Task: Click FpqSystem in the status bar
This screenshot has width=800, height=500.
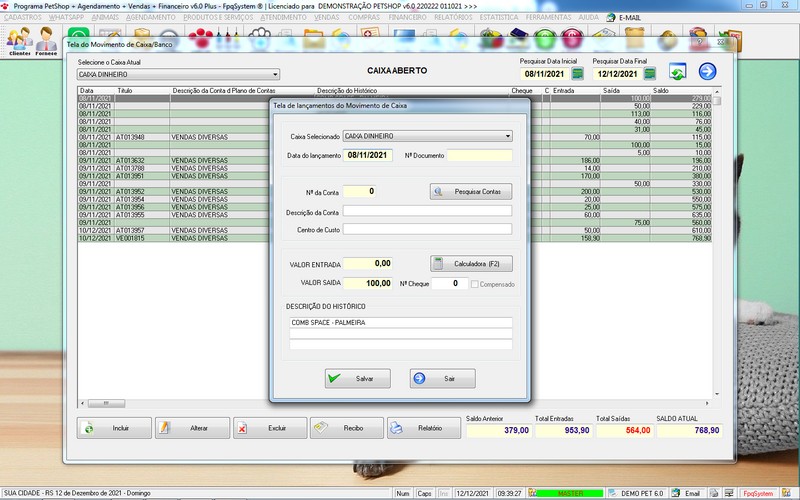Action: pyautogui.click(x=758, y=493)
